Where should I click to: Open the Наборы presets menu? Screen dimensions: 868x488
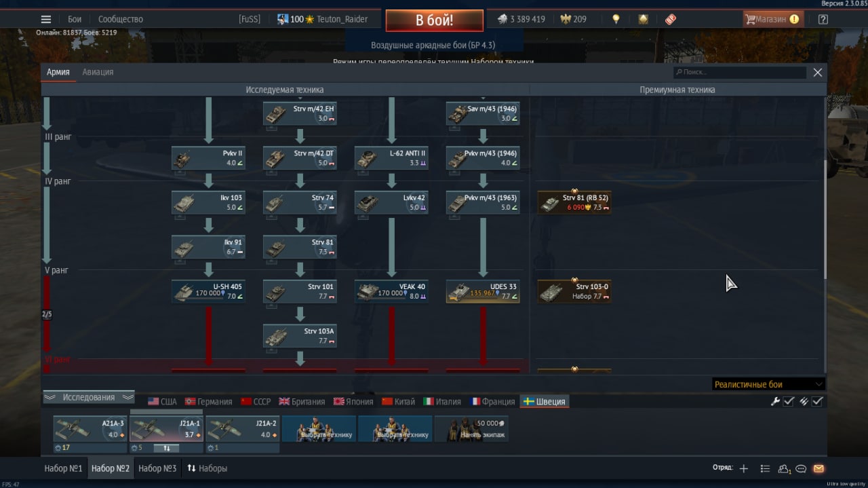click(x=208, y=468)
